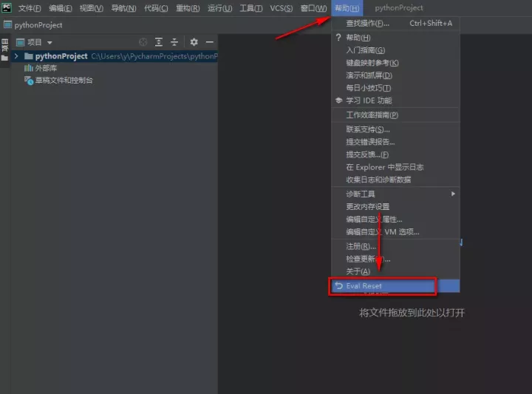This screenshot has height=394, width=532.
Task: Click the collapse all icon in project panel
Action: [x=174, y=42]
